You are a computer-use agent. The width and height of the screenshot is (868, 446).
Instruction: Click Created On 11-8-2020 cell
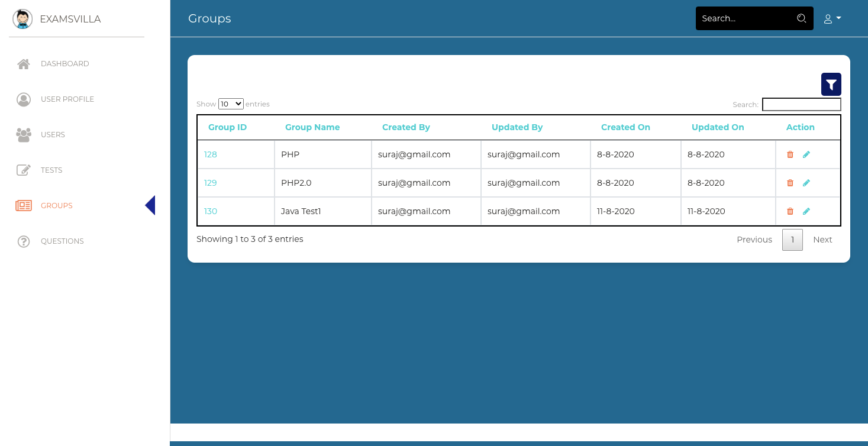point(635,211)
